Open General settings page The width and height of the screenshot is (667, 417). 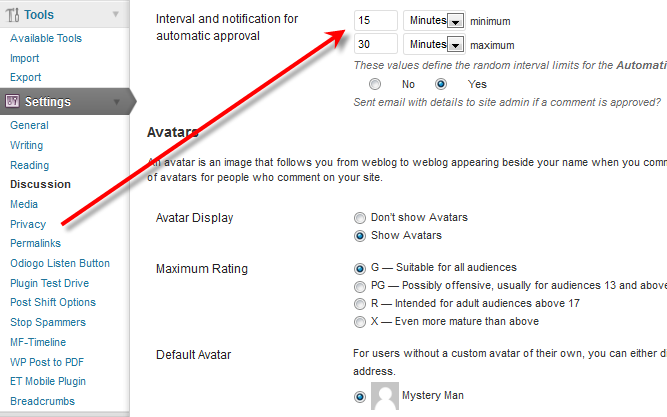[x=29, y=125]
